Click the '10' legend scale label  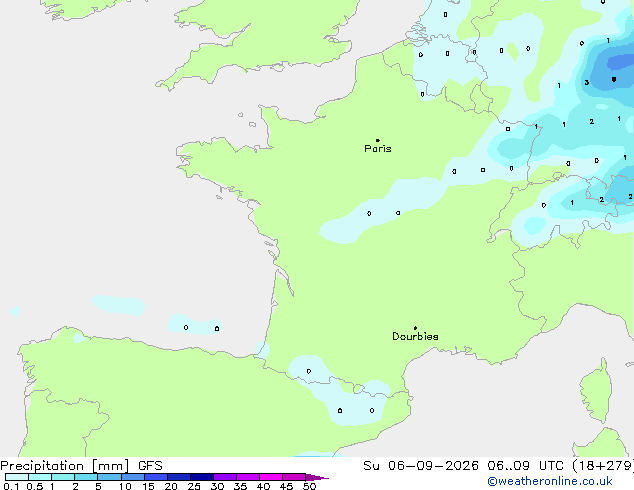tap(125, 486)
